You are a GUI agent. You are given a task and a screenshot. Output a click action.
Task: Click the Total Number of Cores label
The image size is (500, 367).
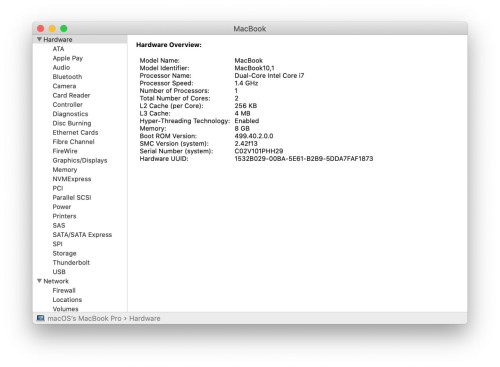pos(175,98)
